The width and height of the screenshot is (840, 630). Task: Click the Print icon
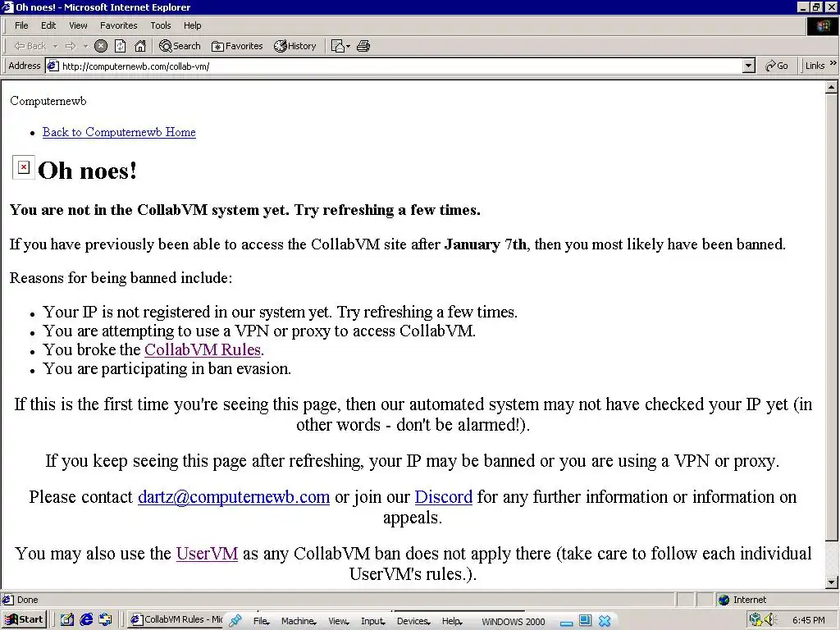click(x=363, y=46)
